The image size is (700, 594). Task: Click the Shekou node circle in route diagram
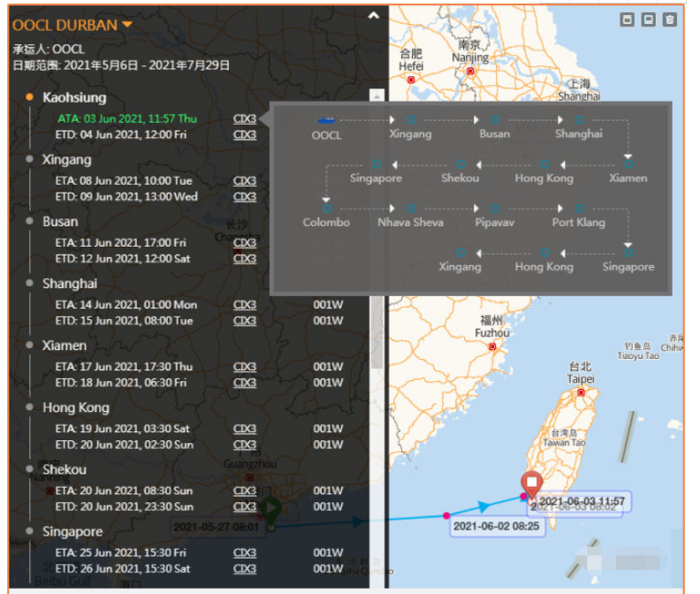[460, 164]
